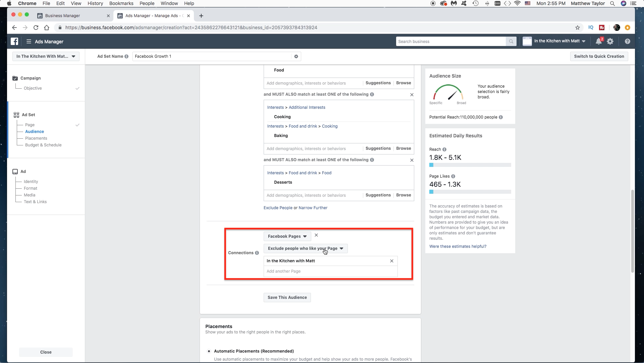Click Additional Interests link
Viewport: 644px width, 363px height.
coord(307,107)
